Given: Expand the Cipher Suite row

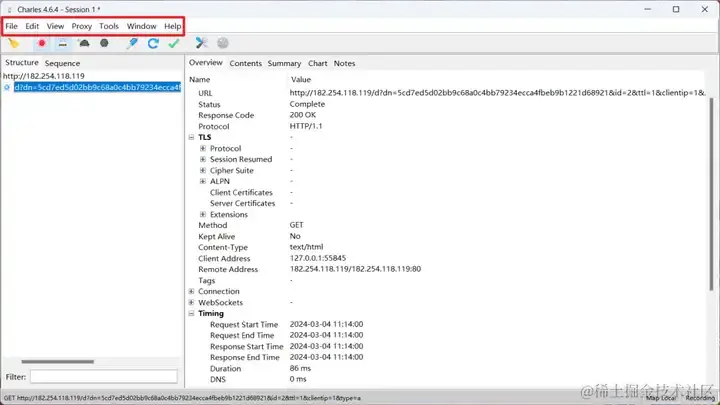Looking at the screenshot, I should pos(203,170).
